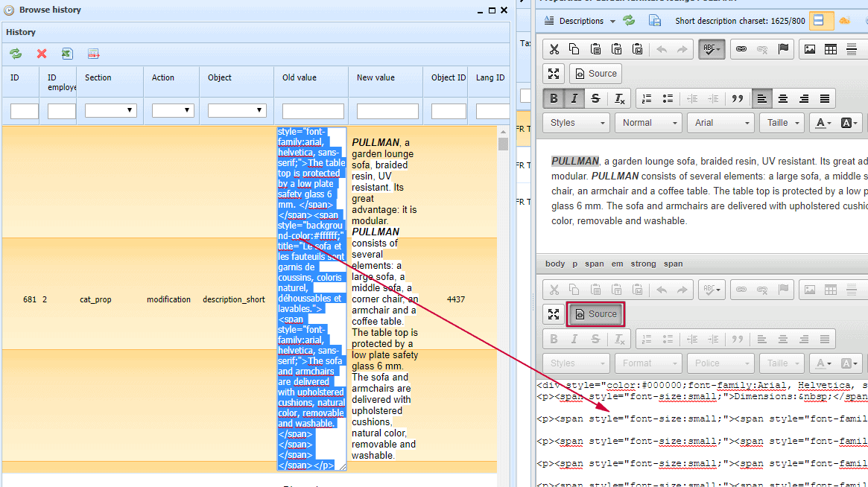The image size is (868, 487).
Task: Toggle strikethrough in top editor
Action: [595, 98]
